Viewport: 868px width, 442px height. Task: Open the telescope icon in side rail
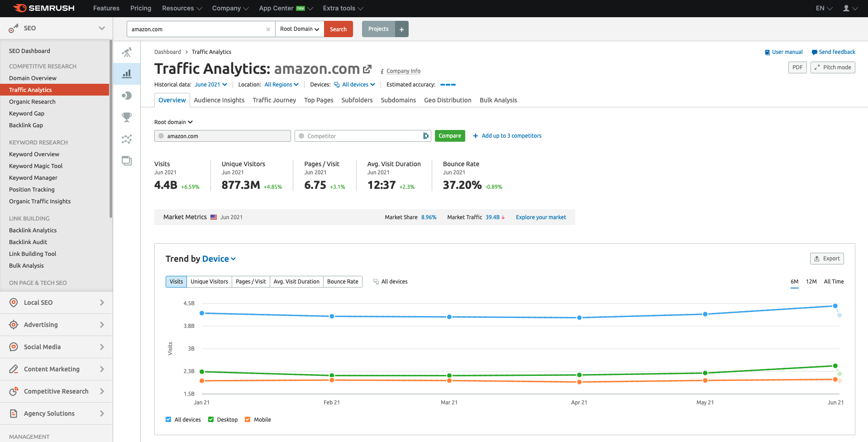point(127,53)
